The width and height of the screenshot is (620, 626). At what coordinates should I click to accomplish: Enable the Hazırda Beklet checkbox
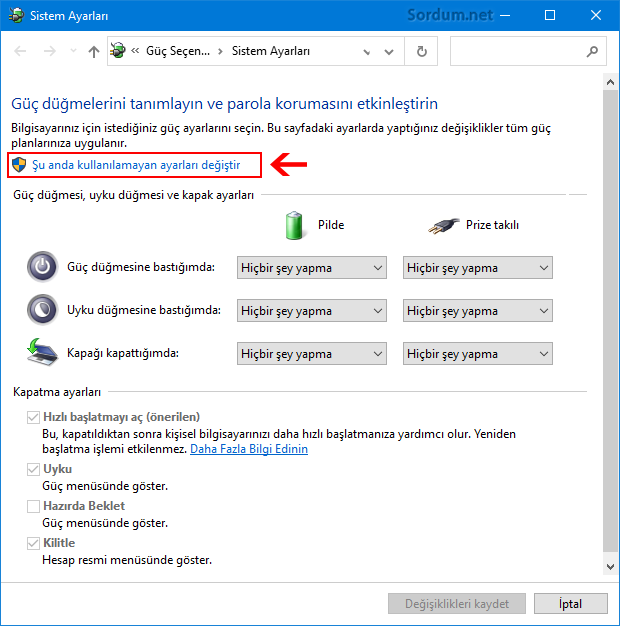pos(34,506)
